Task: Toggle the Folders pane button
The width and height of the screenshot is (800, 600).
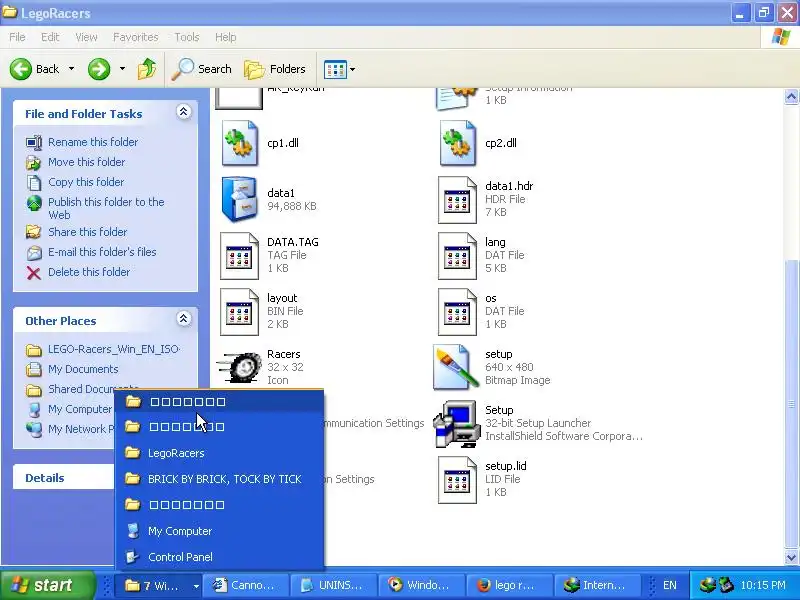Action: 274,69
